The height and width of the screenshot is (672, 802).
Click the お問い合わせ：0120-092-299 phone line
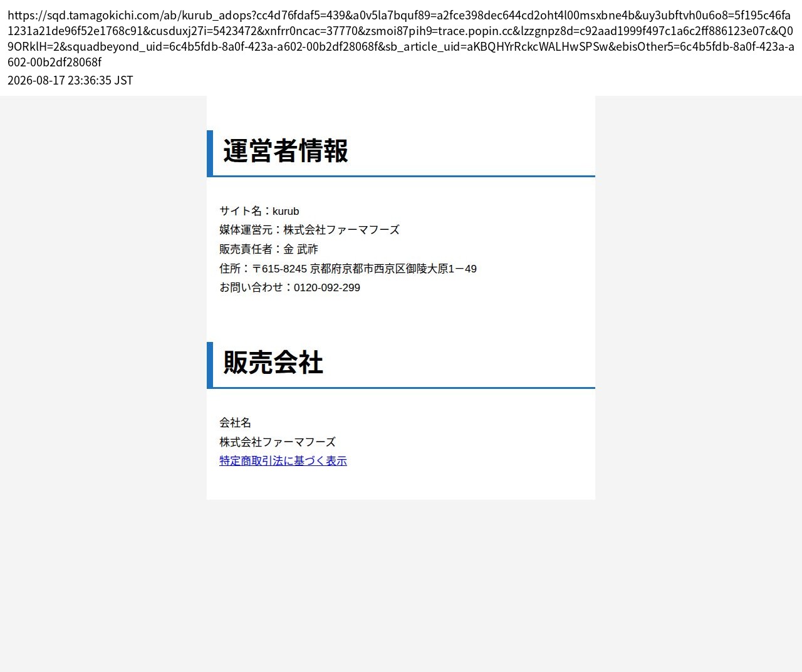click(289, 287)
